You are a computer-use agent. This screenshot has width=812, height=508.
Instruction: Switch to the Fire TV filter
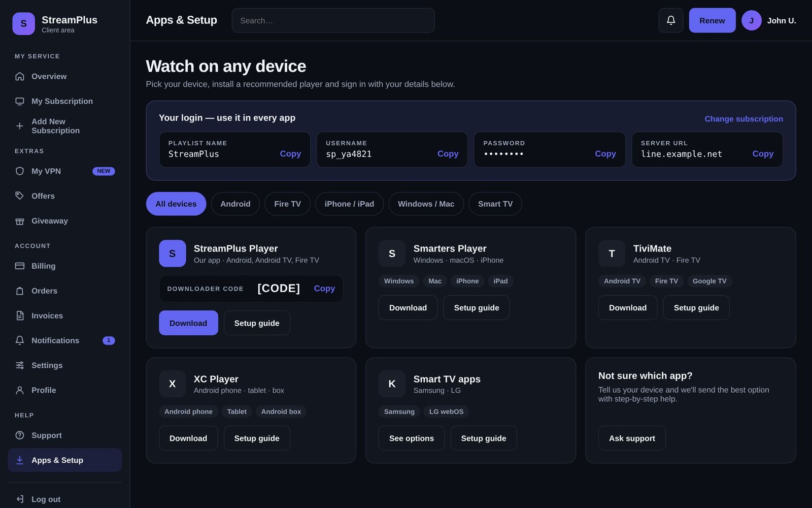(287, 204)
